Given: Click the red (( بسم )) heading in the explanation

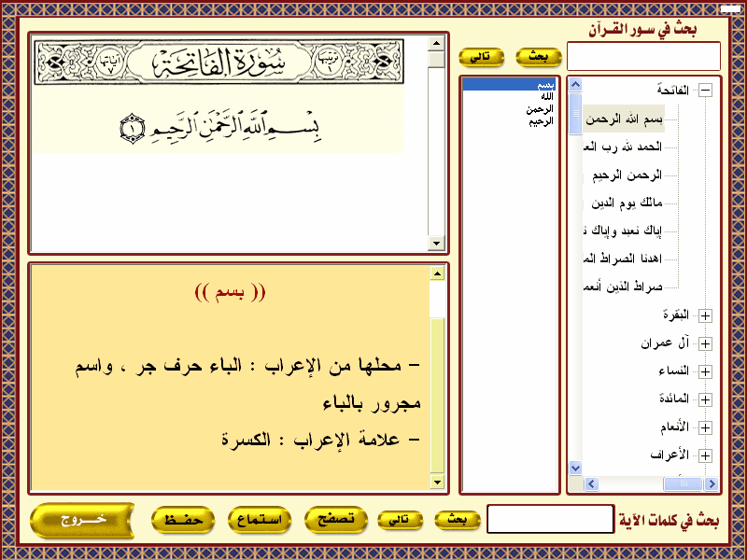Looking at the screenshot, I should coord(230,292).
